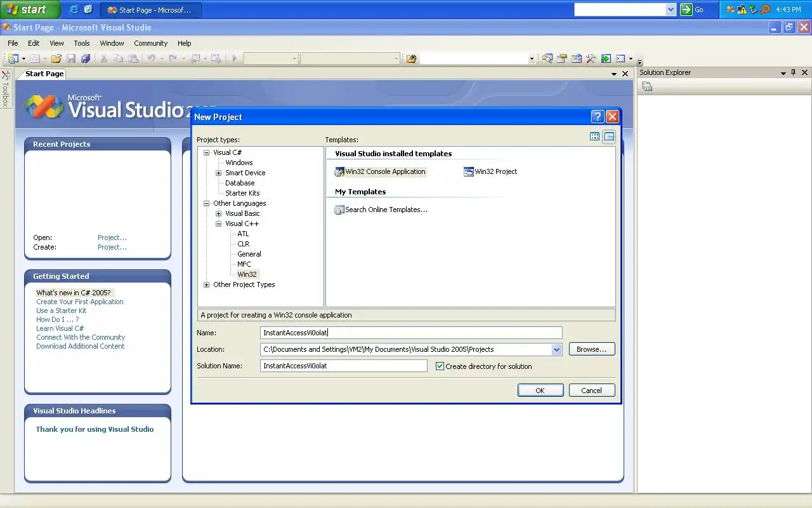Viewport: 812px width, 508px height.
Task: Click Create Your First Application link
Action: tap(80, 302)
